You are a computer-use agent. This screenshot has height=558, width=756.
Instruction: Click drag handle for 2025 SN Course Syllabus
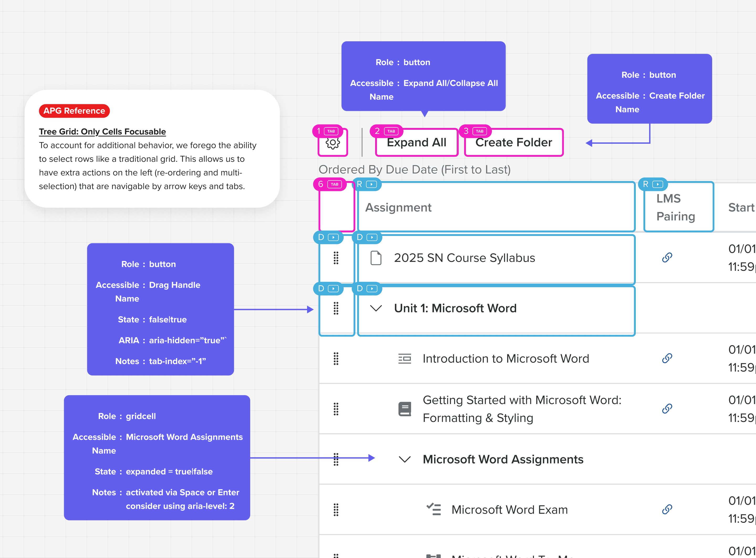point(336,258)
